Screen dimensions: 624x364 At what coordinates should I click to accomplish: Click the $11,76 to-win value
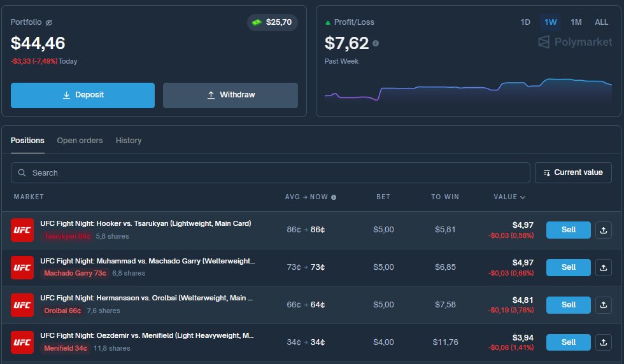[x=445, y=342]
